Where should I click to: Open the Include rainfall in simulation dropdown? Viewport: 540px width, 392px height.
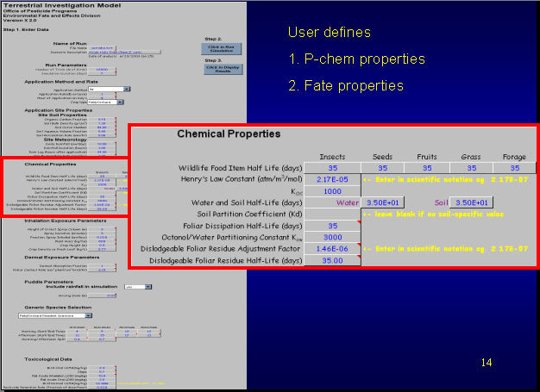click(148, 287)
